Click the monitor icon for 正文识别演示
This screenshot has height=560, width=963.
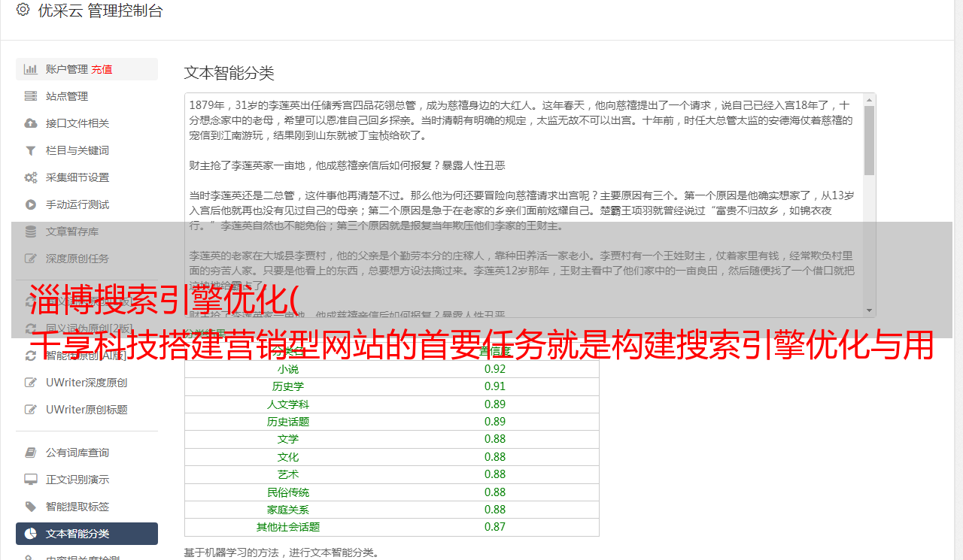pos(31,480)
